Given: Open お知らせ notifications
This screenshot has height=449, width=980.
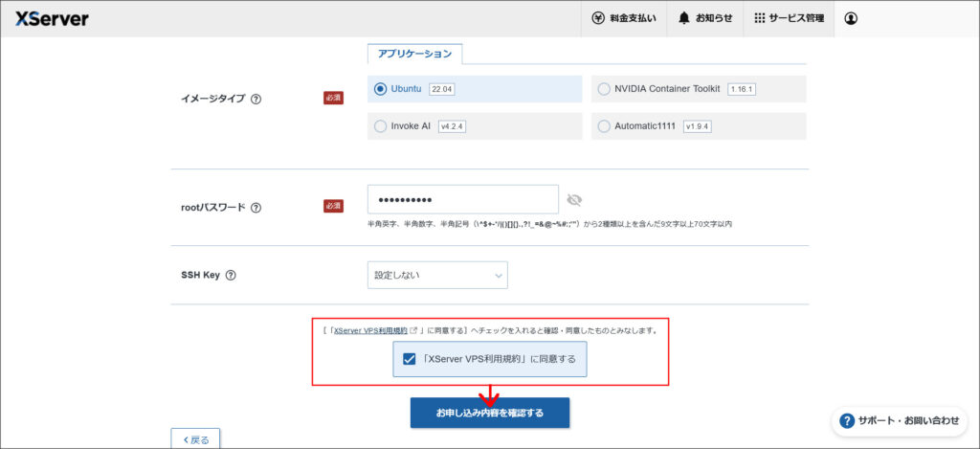Looking at the screenshot, I should click(x=705, y=19).
